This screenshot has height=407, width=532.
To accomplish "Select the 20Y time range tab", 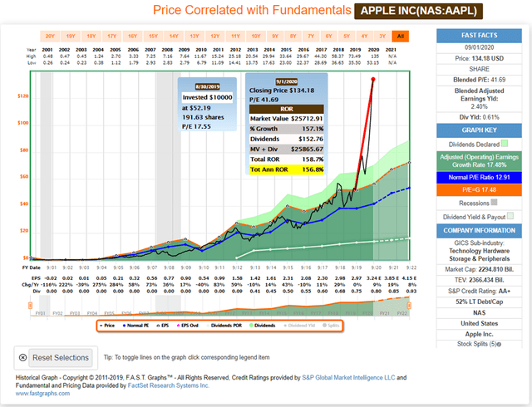I will [51, 37].
